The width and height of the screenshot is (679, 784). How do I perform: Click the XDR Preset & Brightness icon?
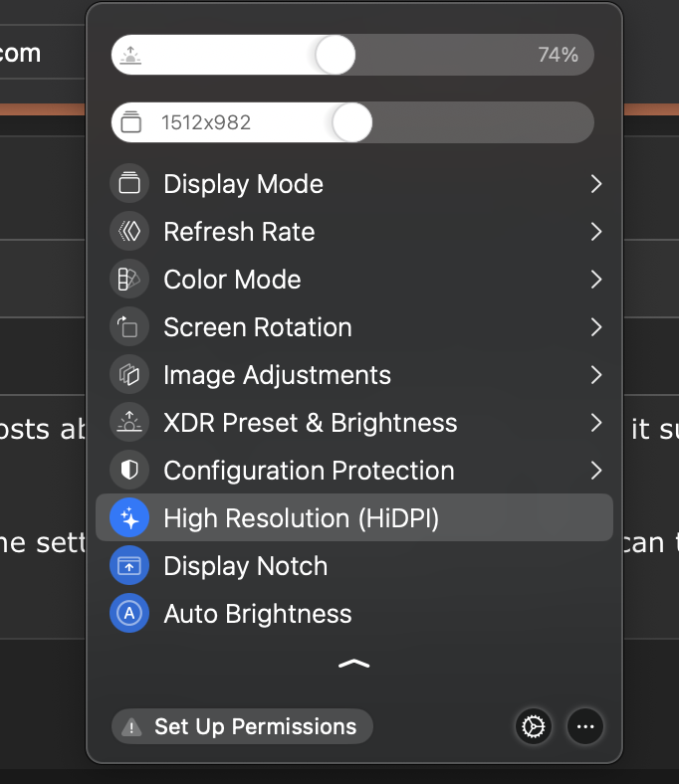tap(129, 423)
